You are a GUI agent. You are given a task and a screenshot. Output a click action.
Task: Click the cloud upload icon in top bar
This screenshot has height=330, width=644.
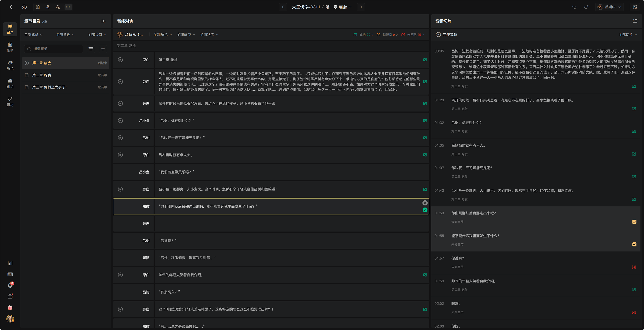(x=24, y=7)
